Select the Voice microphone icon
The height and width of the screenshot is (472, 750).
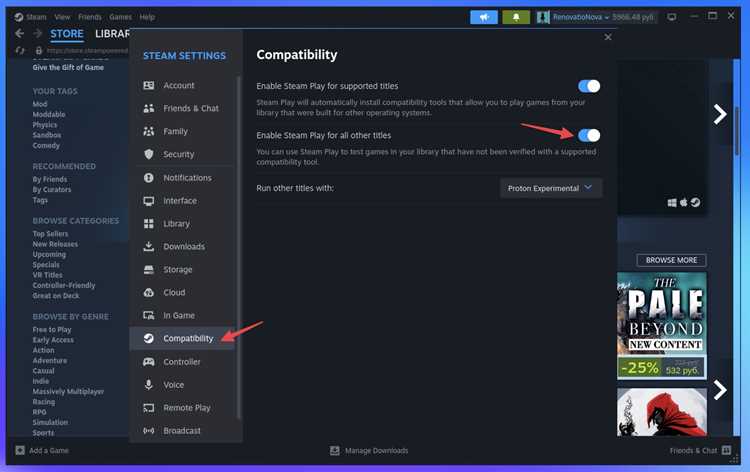point(149,384)
